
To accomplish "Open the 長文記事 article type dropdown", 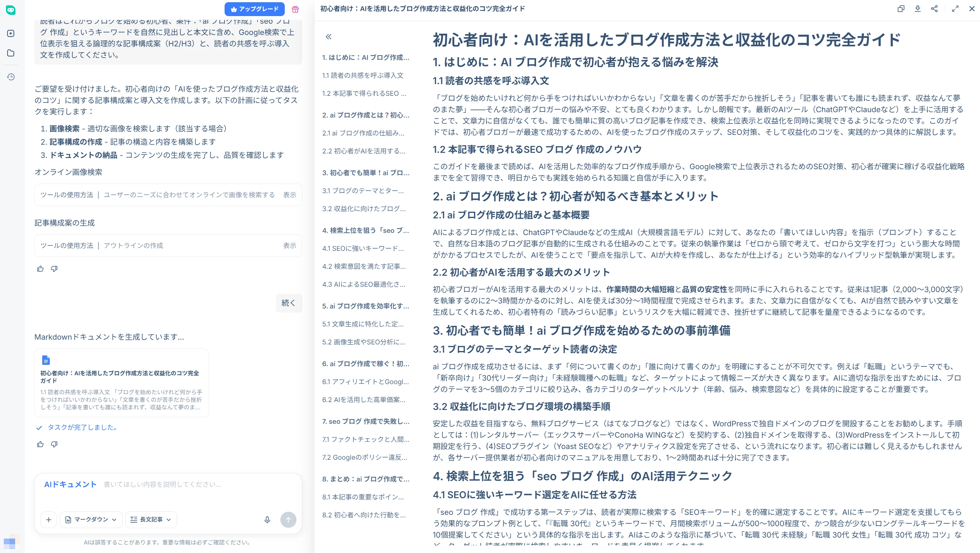I will pyautogui.click(x=151, y=520).
